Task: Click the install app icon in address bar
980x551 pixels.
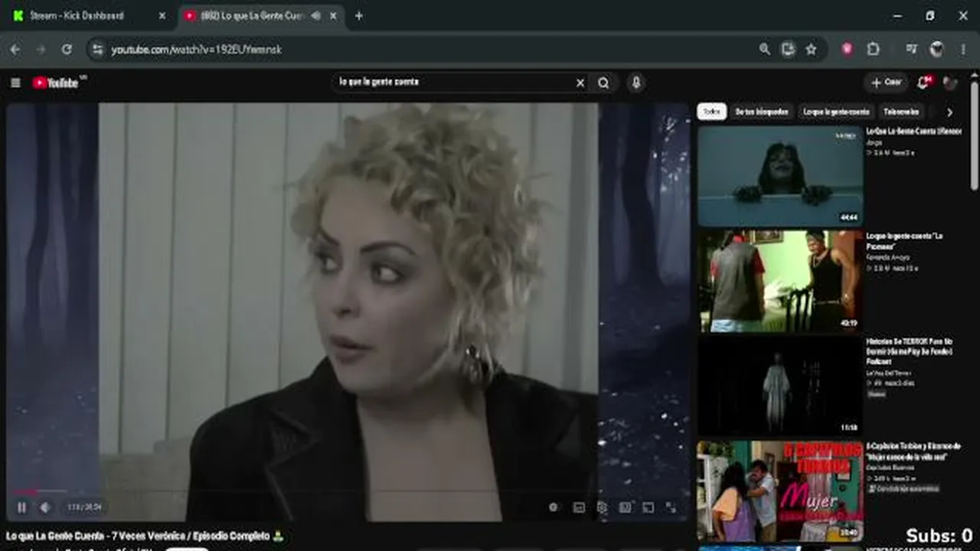Action: pos(788,49)
